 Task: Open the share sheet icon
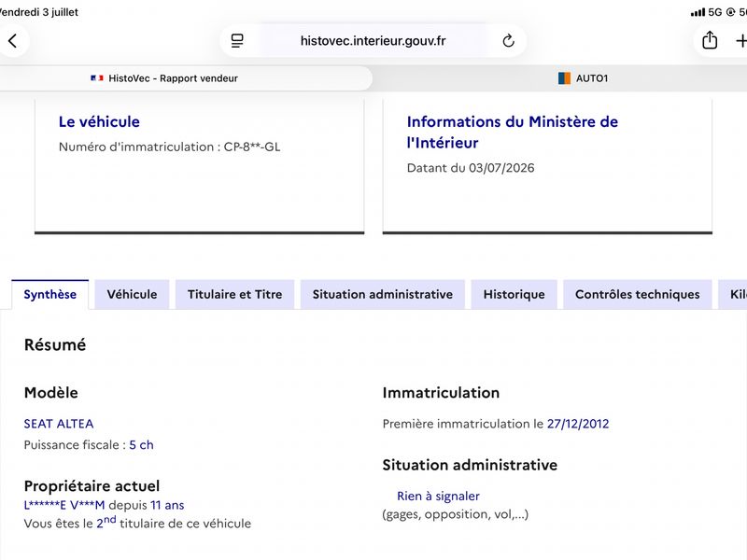coord(710,40)
